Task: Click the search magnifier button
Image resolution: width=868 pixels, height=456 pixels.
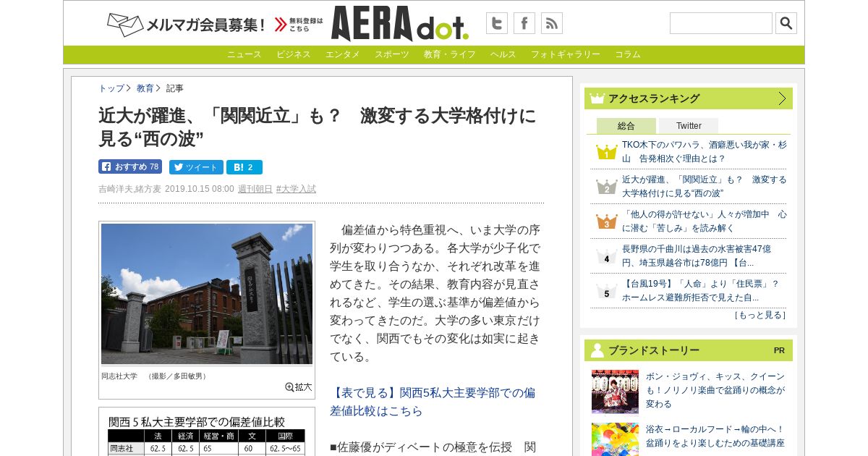Action: point(786,23)
